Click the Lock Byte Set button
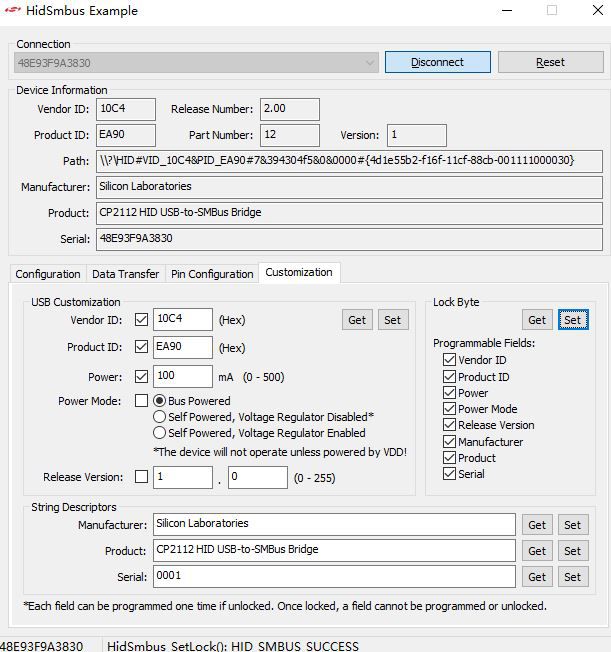Image resolution: width=611 pixels, height=652 pixels. coord(573,320)
